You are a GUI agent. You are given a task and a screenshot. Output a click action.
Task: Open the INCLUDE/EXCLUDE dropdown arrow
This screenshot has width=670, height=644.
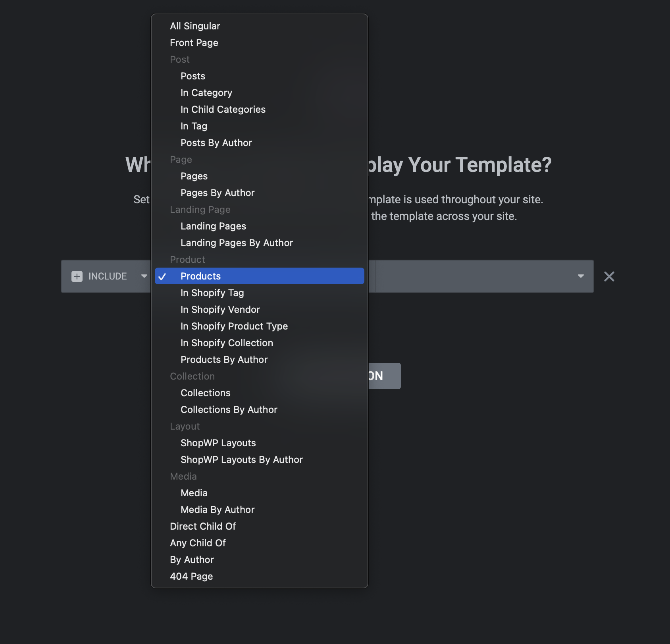pos(144,276)
